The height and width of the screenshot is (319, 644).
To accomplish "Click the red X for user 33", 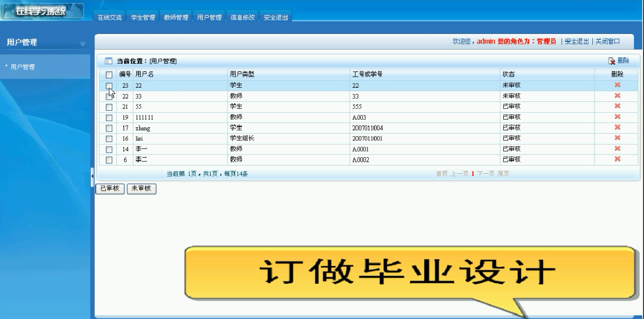I will [617, 96].
